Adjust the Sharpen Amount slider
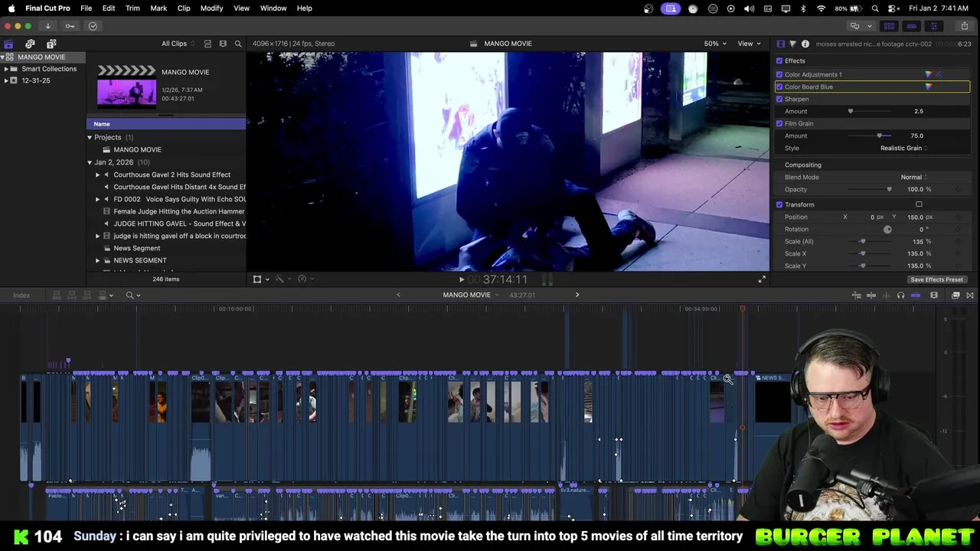980x551 pixels. coord(851,111)
